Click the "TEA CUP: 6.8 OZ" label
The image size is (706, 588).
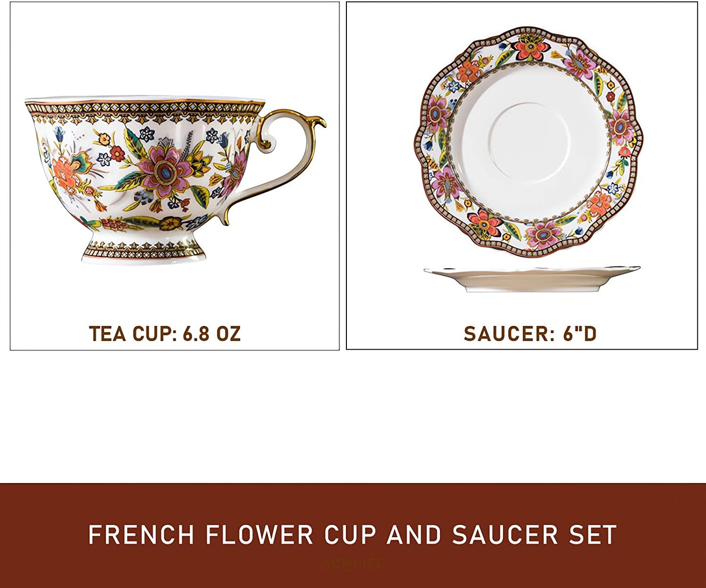point(165,334)
